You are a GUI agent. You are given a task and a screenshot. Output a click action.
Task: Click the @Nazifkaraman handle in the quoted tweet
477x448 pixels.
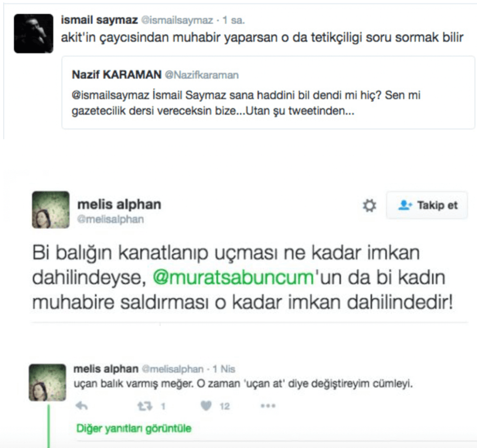coord(202,75)
